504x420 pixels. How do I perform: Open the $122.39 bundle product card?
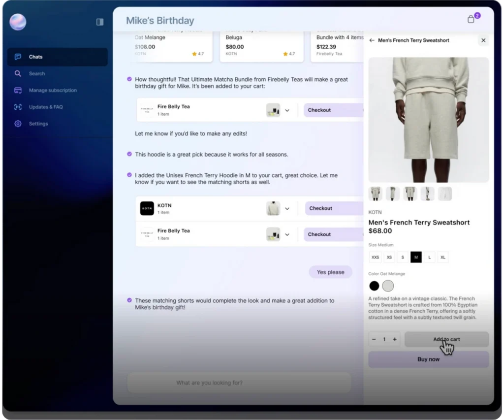pyautogui.click(x=338, y=47)
